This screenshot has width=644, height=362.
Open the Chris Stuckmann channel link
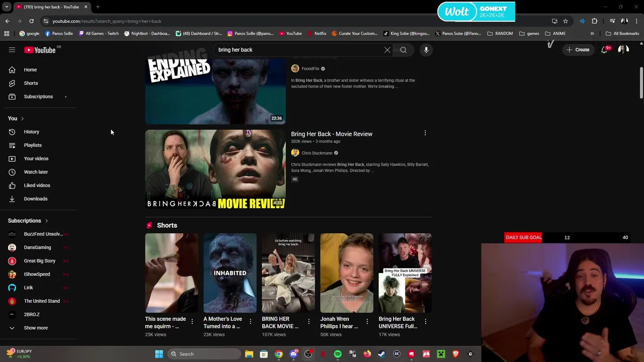pyautogui.click(x=317, y=153)
